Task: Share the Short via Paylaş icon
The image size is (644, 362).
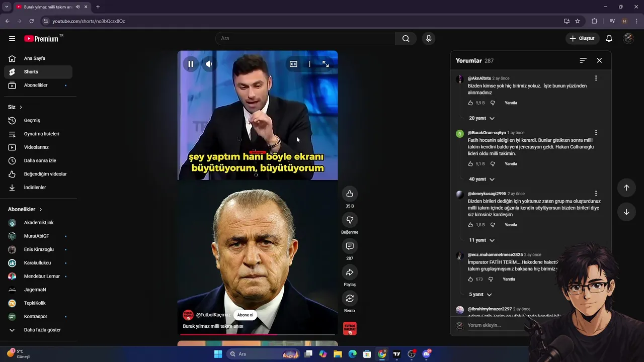Action: click(350, 272)
